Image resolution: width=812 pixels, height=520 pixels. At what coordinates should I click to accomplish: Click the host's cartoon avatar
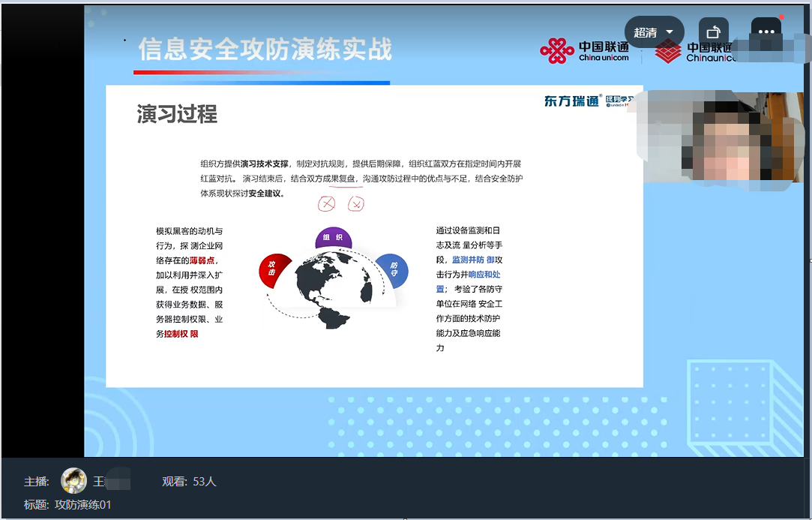[73, 481]
